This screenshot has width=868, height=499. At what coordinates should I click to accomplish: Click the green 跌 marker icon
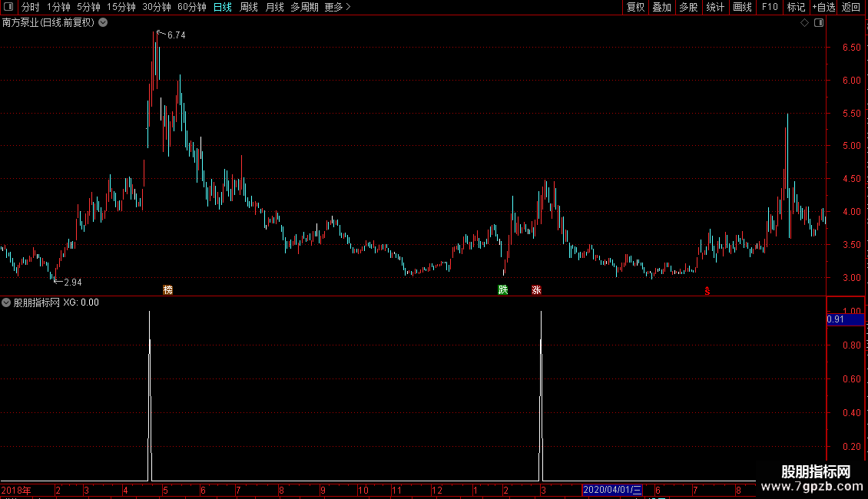point(502,290)
